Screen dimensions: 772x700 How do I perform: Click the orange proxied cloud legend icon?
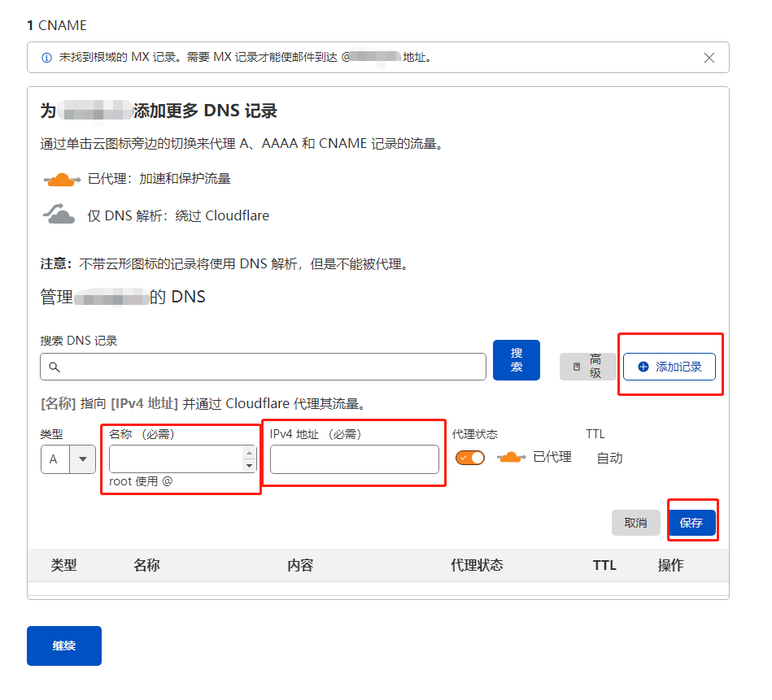coord(62,180)
